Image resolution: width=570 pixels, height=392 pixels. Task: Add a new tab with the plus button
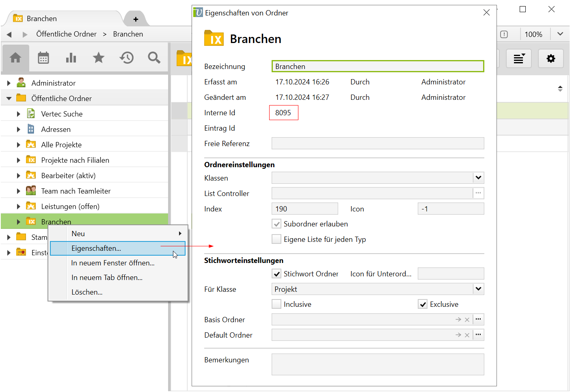point(136,19)
